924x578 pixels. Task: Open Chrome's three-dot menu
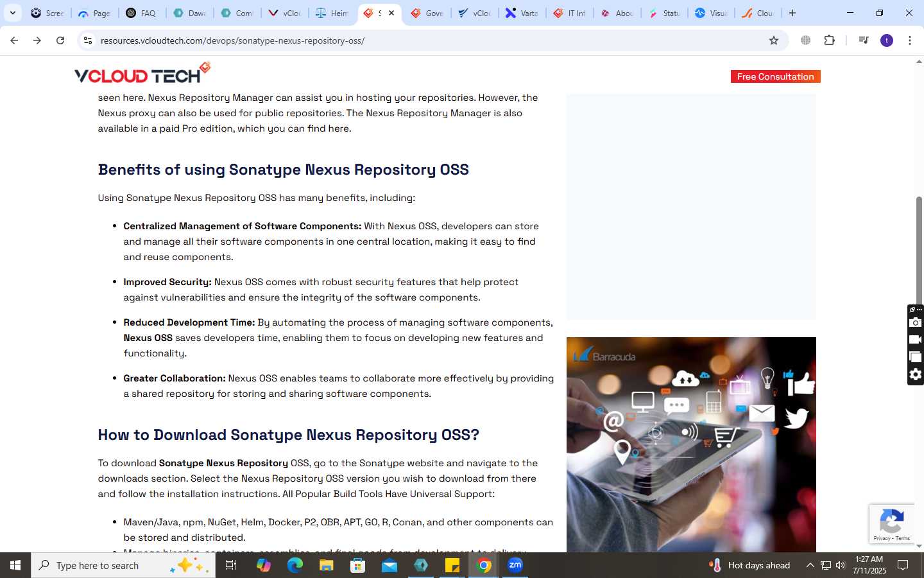pos(910,40)
